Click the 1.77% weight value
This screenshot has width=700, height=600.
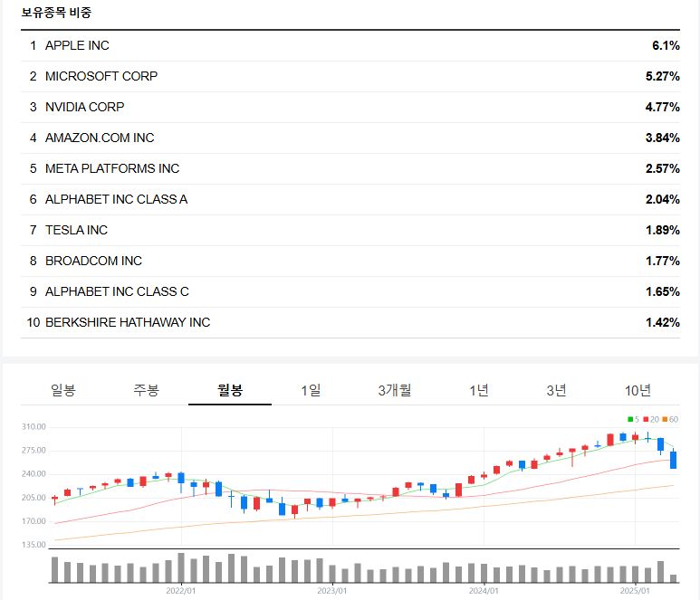click(x=663, y=261)
